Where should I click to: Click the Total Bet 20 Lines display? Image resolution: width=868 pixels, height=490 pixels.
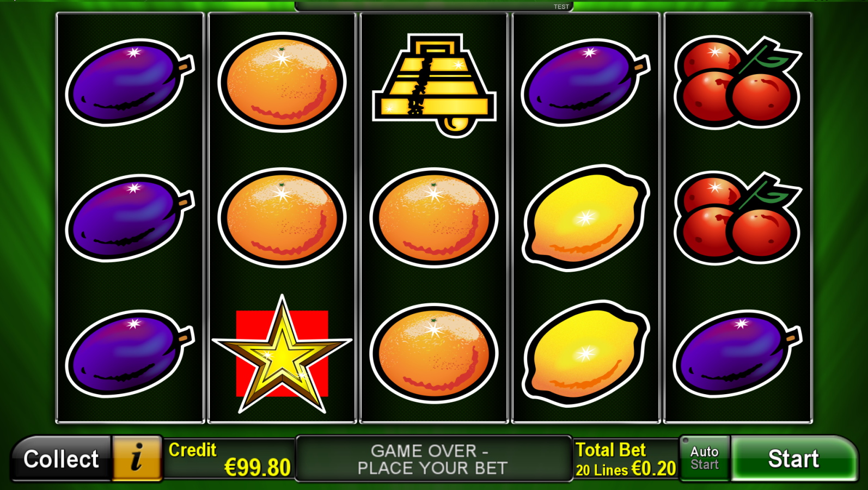click(x=626, y=459)
